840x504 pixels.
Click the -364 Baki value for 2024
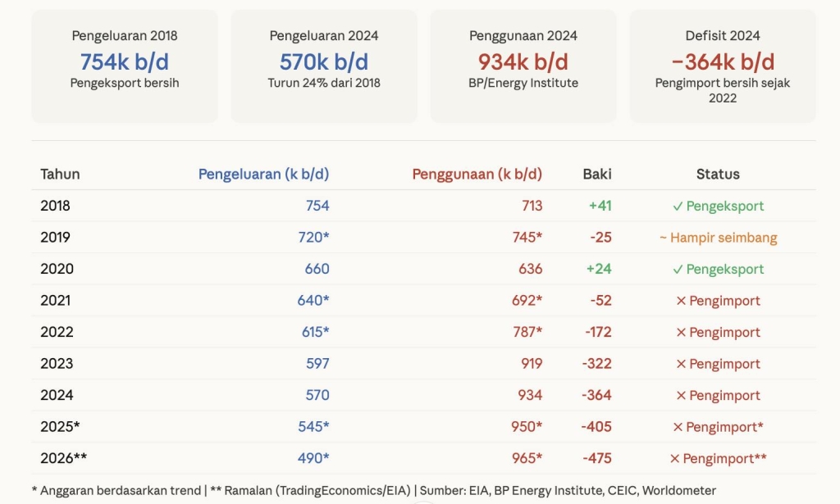click(x=596, y=395)
